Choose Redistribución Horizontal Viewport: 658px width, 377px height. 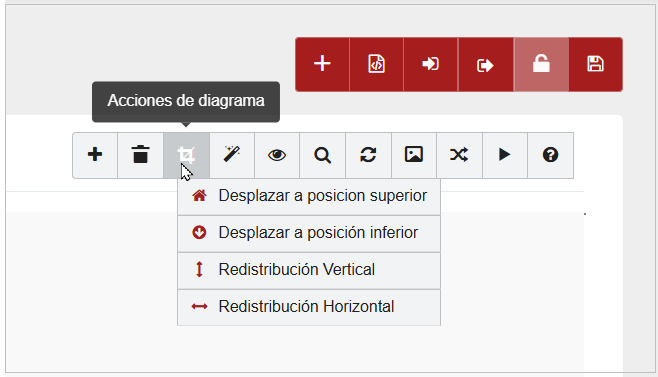pos(309,307)
